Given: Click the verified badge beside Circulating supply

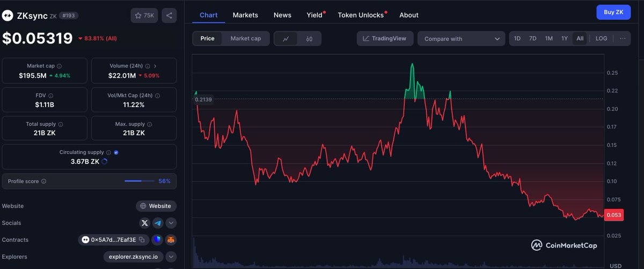Looking at the screenshot, I should pos(116,153).
